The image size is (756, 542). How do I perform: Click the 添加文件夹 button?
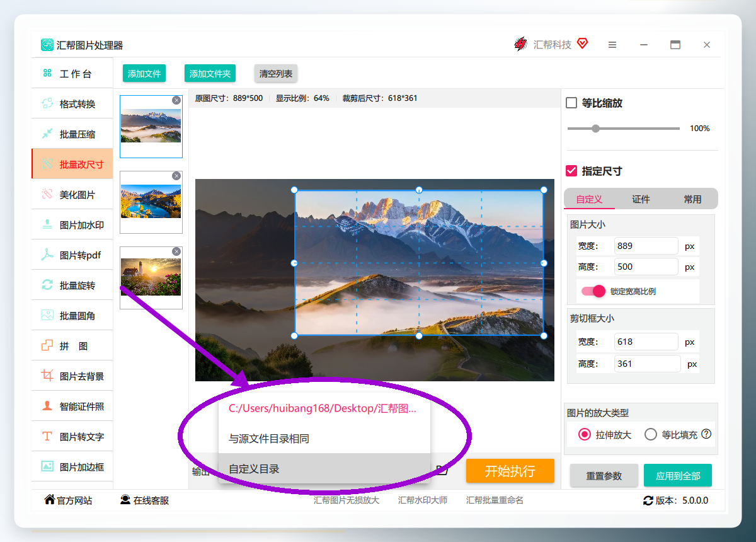pos(210,73)
